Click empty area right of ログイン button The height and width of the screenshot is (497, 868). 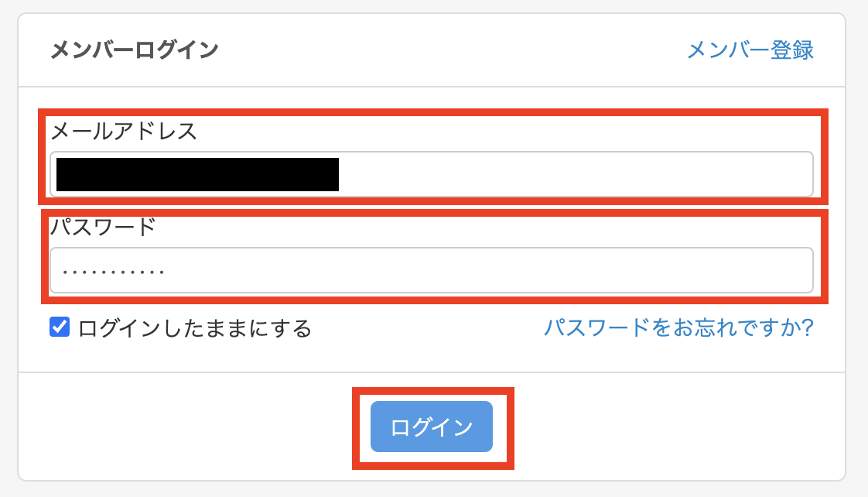(658, 427)
